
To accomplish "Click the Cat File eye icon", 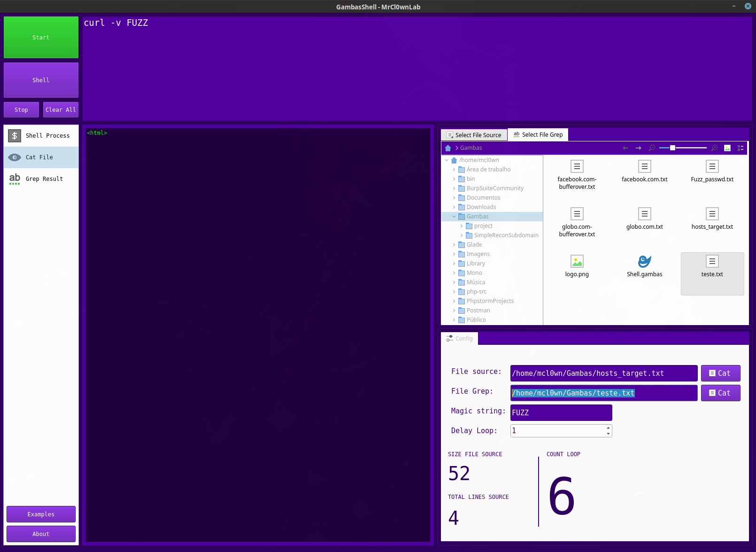I will click(15, 157).
